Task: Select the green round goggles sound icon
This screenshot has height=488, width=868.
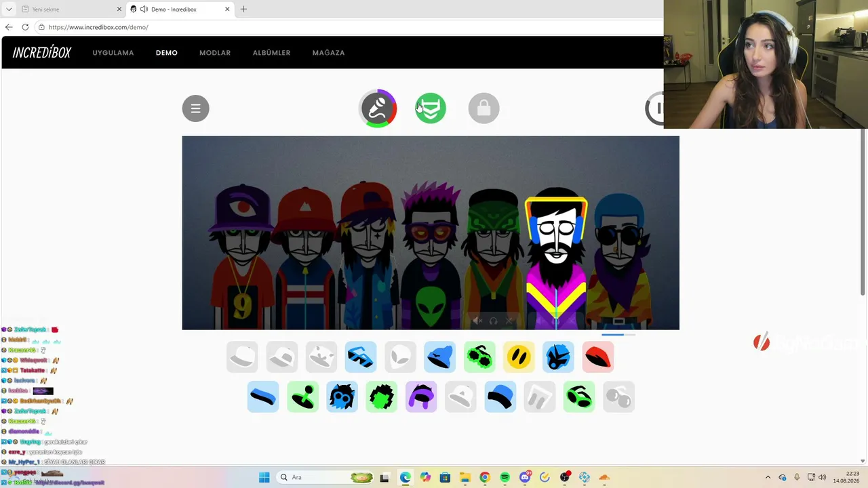Action: pyautogui.click(x=579, y=396)
